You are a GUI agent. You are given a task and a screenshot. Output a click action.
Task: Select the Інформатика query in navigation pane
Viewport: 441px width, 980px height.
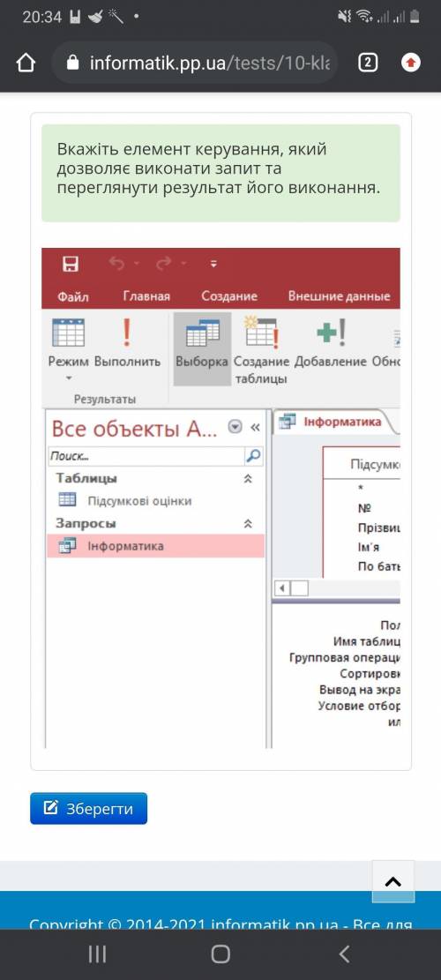pos(155,546)
